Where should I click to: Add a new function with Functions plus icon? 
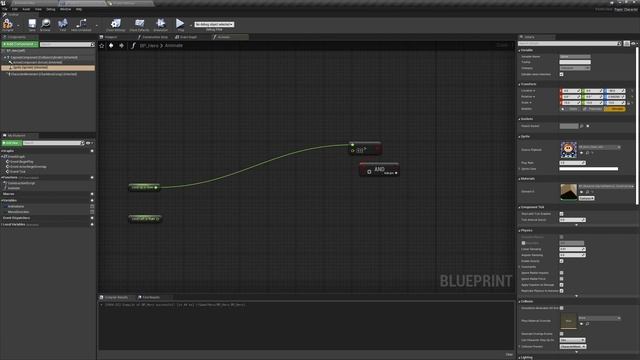(92, 178)
